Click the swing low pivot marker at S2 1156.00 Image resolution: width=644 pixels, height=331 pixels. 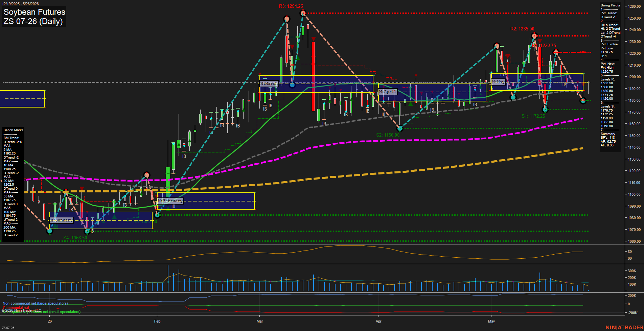pos(400,128)
